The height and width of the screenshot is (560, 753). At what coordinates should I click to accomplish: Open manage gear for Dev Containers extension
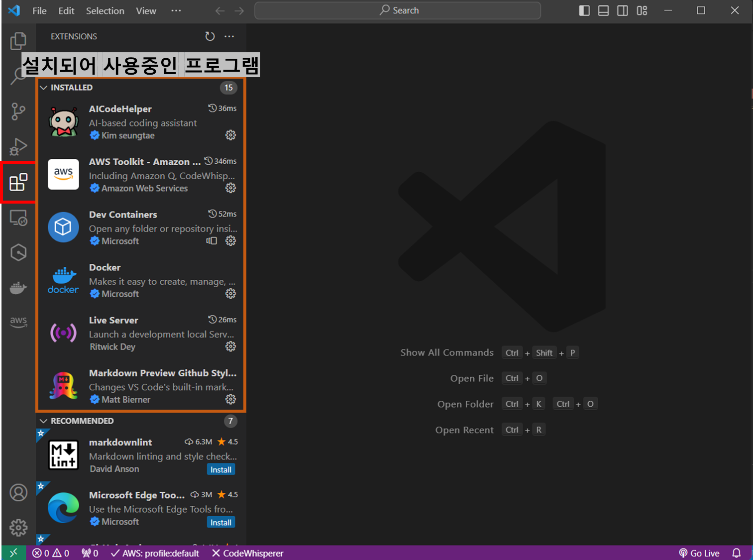(x=230, y=240)
